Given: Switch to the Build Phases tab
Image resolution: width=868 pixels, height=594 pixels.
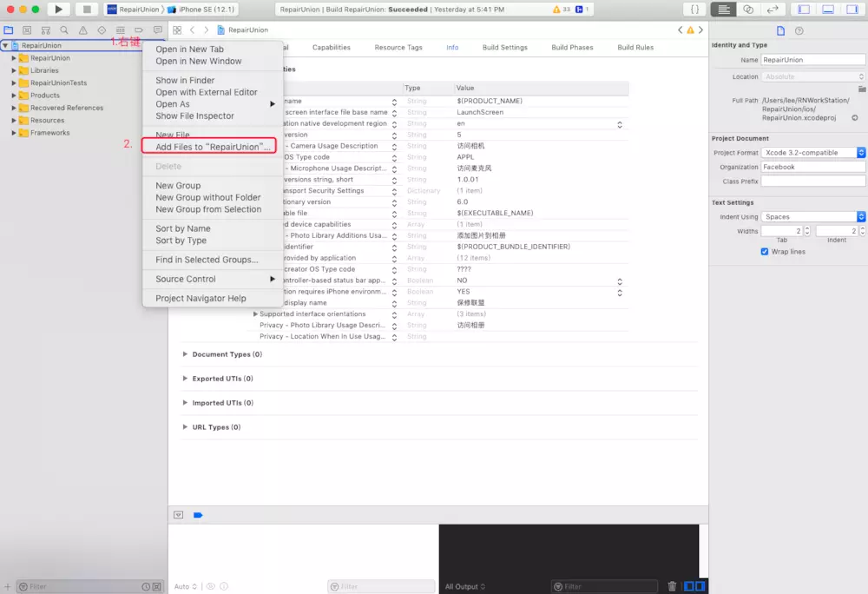Looking at the screenshot, I should (x=572, y=48).
